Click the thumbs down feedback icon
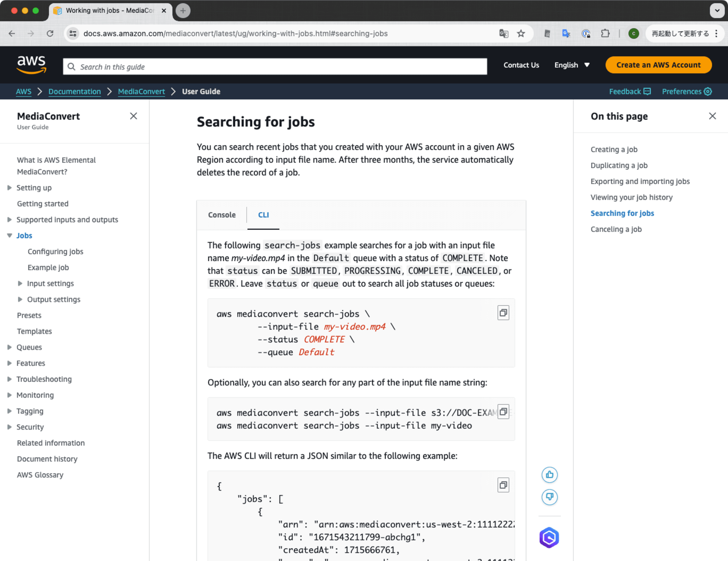This screenshot has width=728, height=561. [x=549, y=497]
